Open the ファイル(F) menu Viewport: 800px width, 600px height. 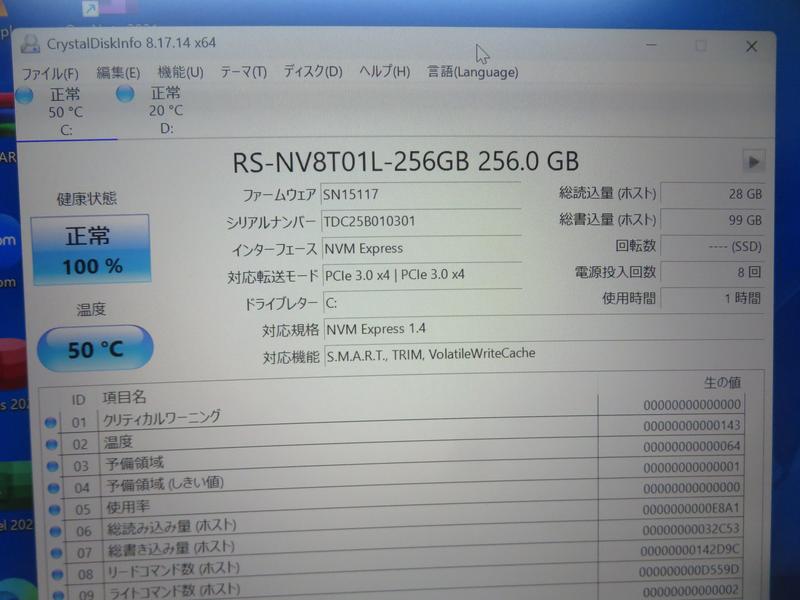(50, 73)
